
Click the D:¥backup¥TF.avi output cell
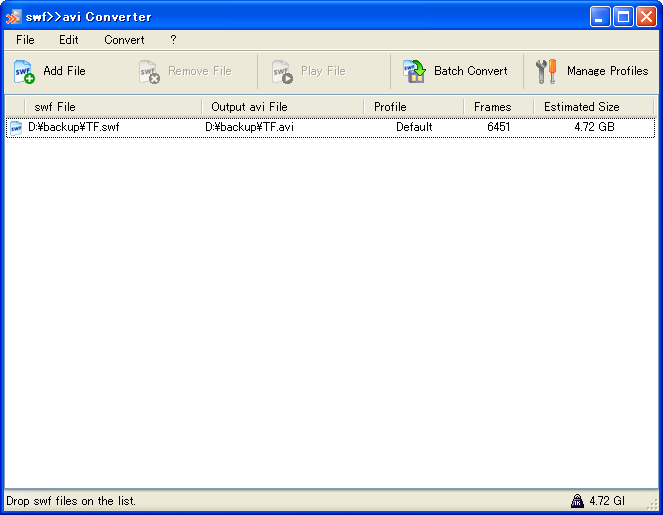tap(249, 127)
